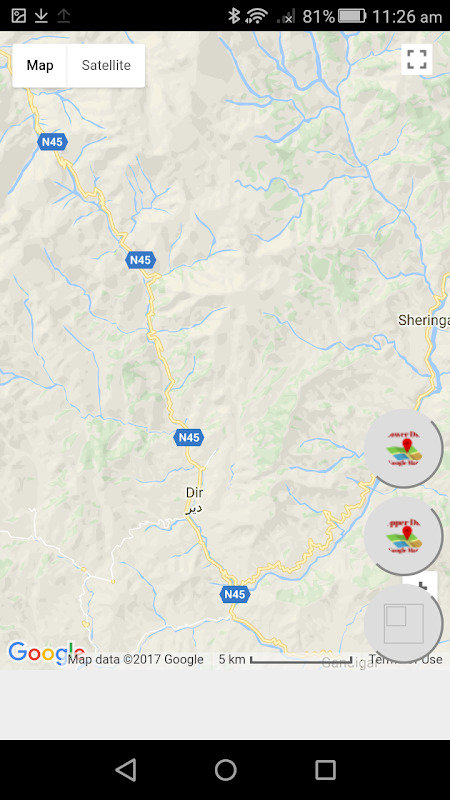Tap the floating menu square icon
The width and height of the screenshot is (450, 800).
pos(403,623)
